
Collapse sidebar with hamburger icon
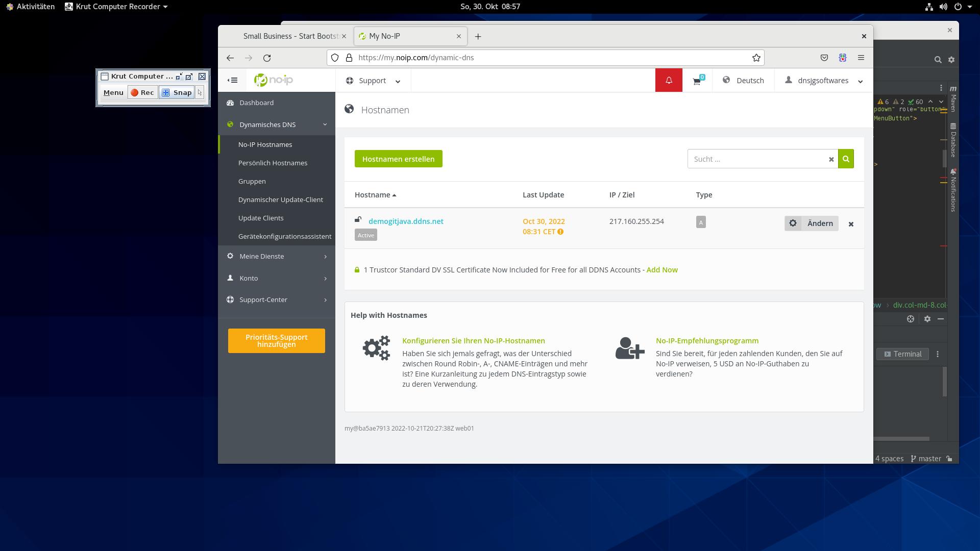[x=233, y=80]
